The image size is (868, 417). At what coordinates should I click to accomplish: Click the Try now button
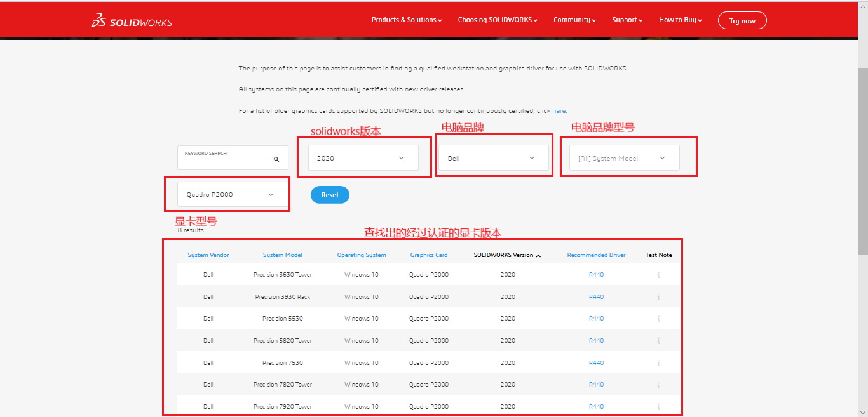742,21
